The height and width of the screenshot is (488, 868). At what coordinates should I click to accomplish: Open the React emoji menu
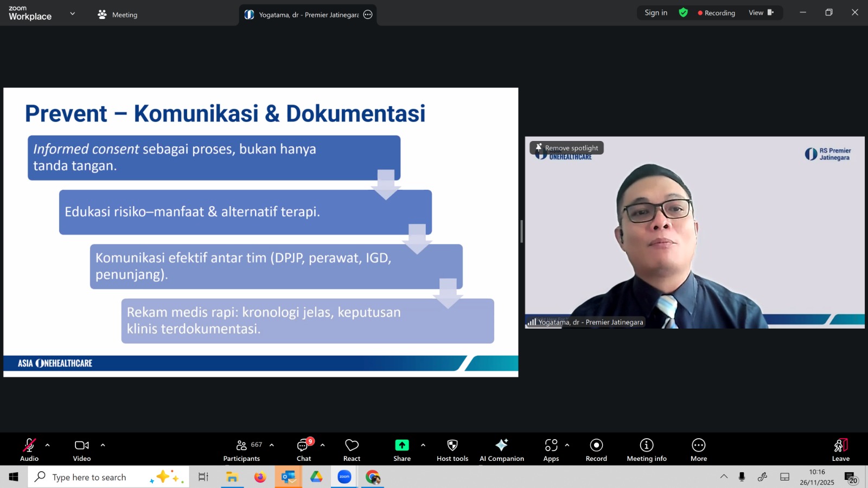pyautogui.click(x=352, y=450)
